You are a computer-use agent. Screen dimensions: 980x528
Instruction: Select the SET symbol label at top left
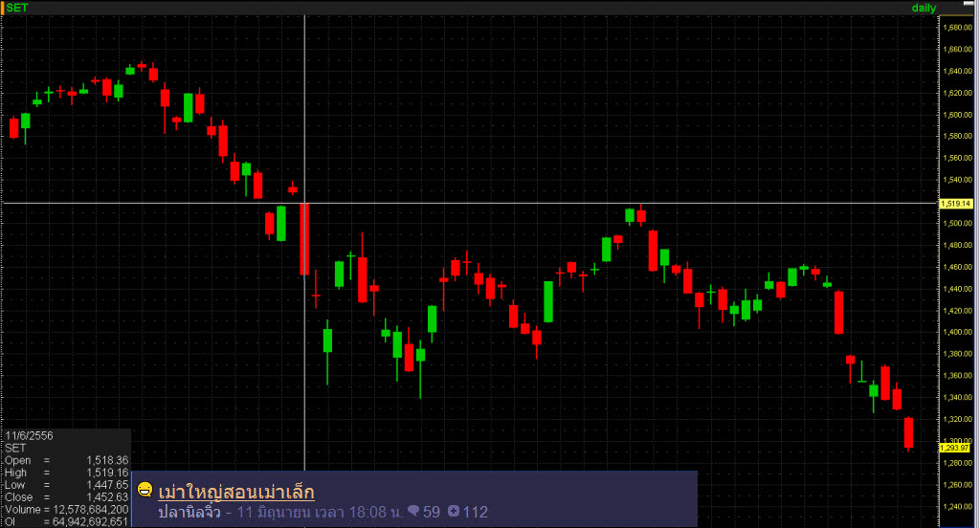[x=16, y=8]
